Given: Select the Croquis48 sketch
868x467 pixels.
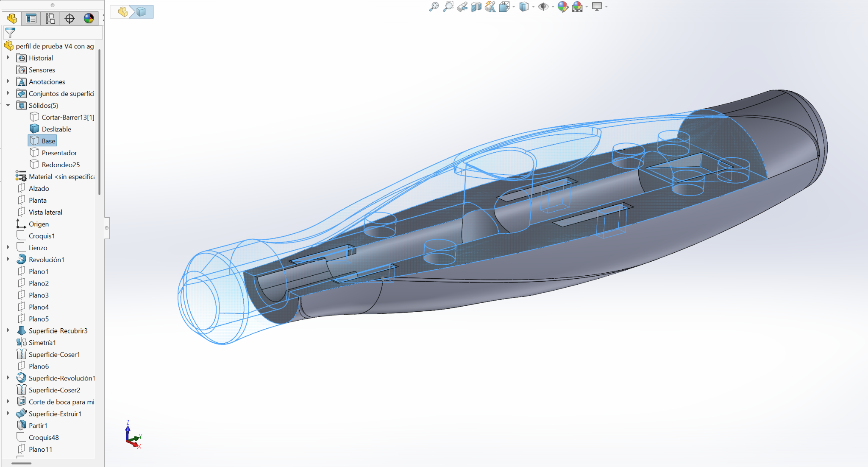Looking at the screenshot, I should 44,438.
